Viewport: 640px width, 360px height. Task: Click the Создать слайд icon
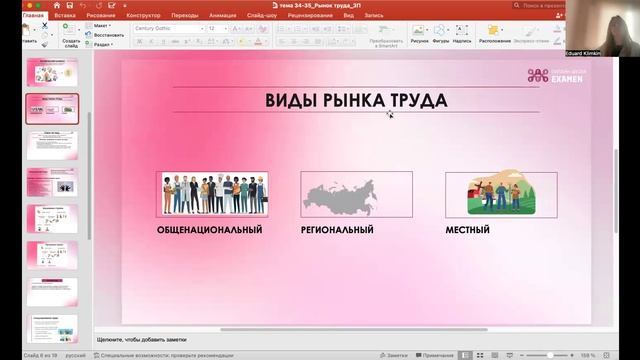(69, 29)
